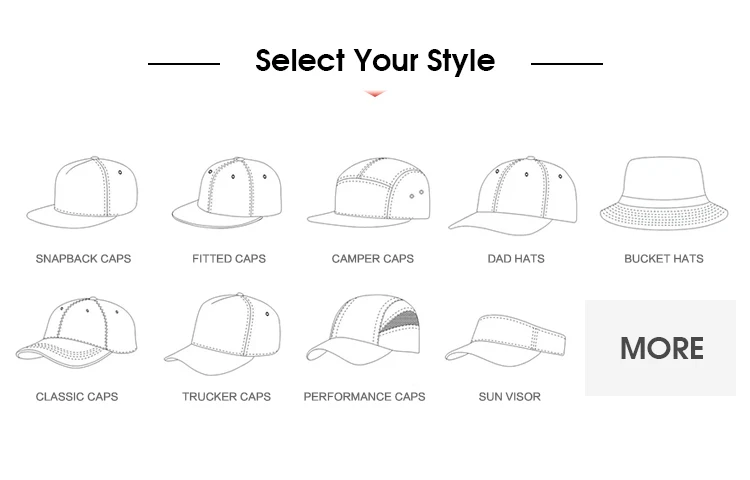Click the red arrow under the heading
Image resolution: width=750 pixels, height=480 pixels.
tap(375, 93)
